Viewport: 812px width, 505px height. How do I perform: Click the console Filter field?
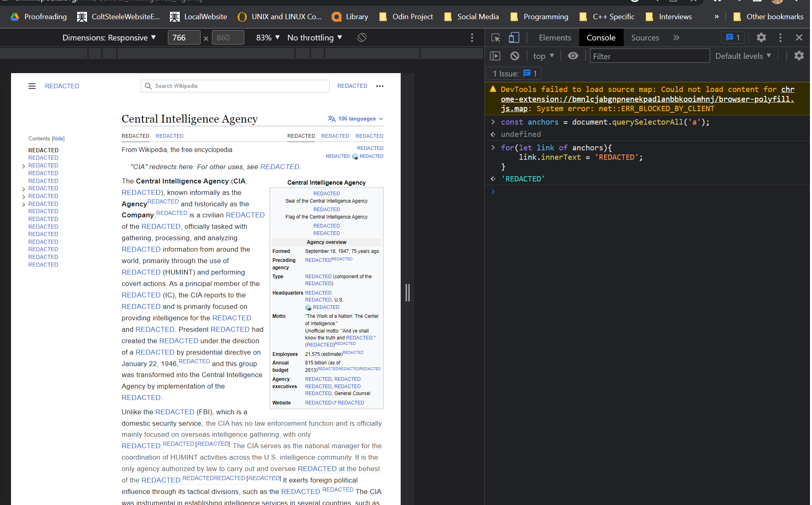click(649, 56)
